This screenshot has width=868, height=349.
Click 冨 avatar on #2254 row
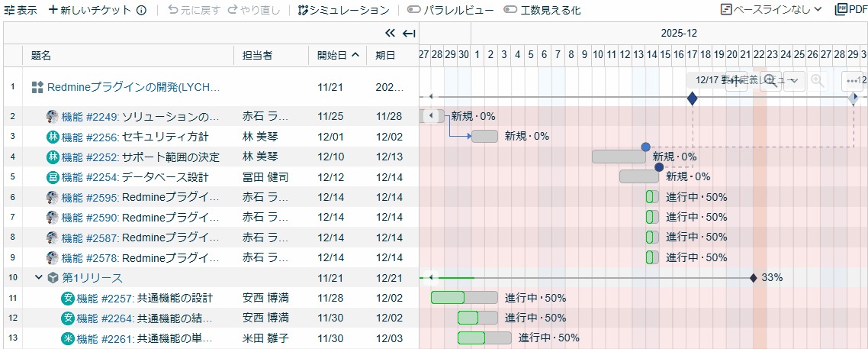click(x=53, y=177)
